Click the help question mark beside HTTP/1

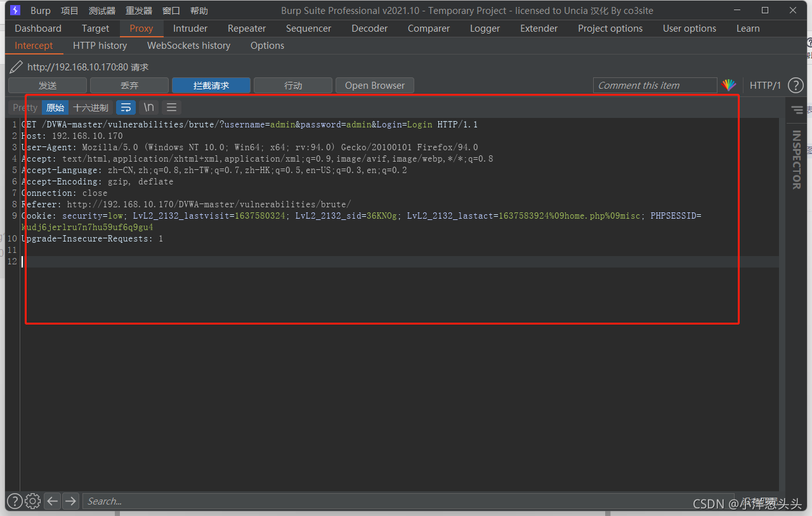[796, 85]
